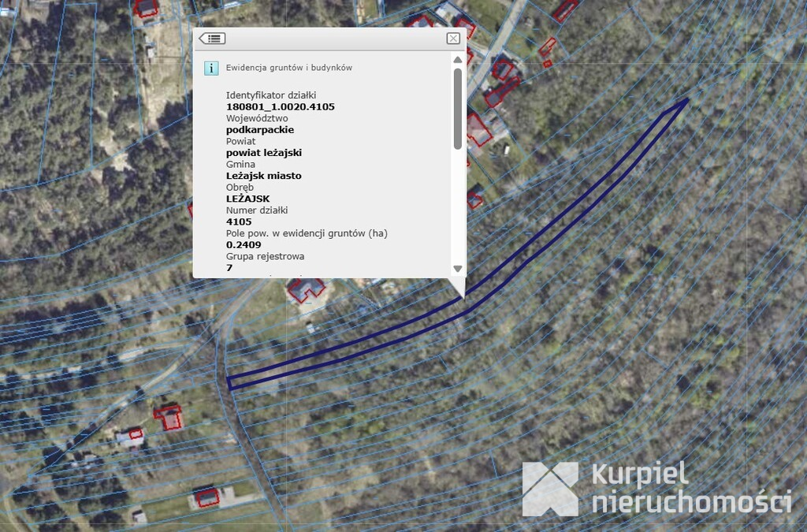Click the area value 0.2409
807x532 pixels.
(x=244, y=245)
